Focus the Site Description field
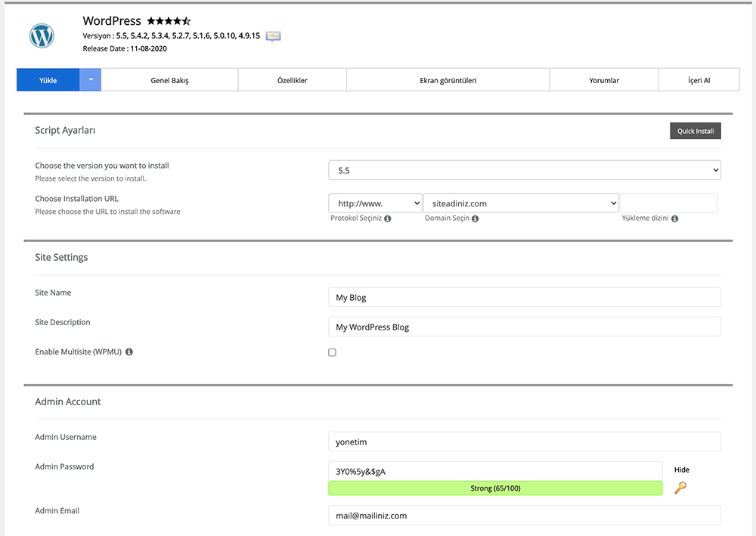 pyautogui.click(x=525, y=327)
